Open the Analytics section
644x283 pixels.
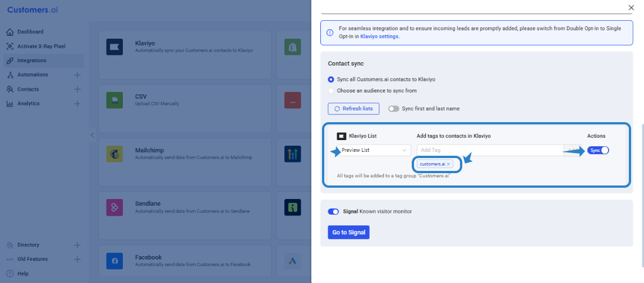(29, 103)
